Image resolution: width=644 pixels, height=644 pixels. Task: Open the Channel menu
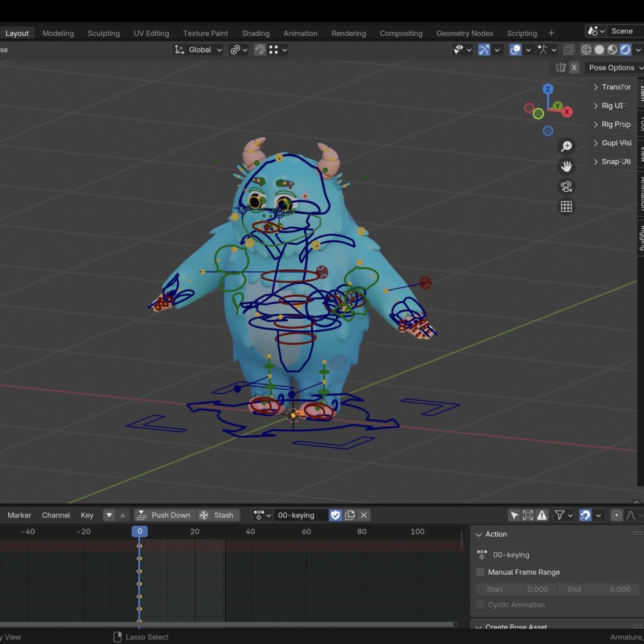[56, 515]
